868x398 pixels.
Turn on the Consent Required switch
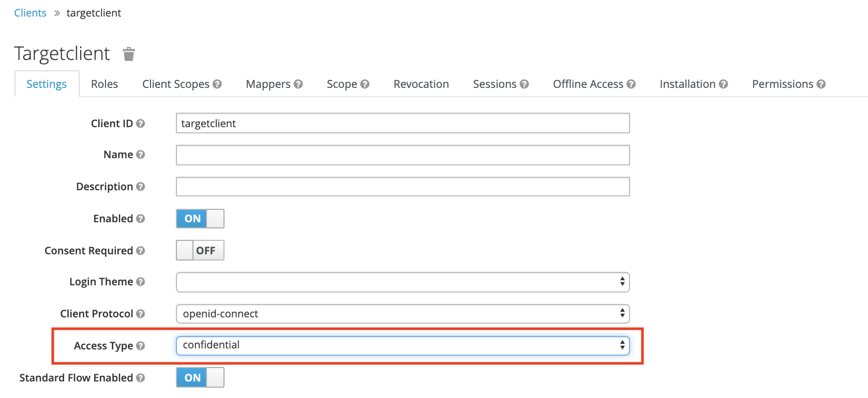[200, 251]
